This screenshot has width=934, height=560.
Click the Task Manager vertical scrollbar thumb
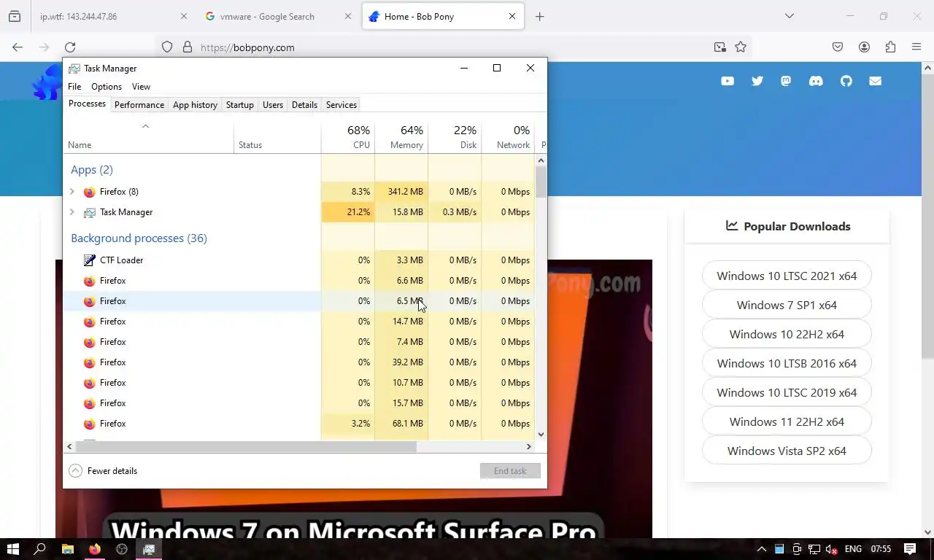[x=541, y=182]
